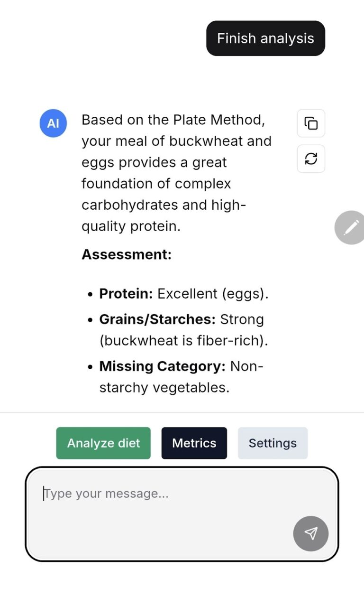The width and height of the screenshot is (364, 597).
Task: Select the 'Finish analysis' message bubble
Action: tap(265, 38)
